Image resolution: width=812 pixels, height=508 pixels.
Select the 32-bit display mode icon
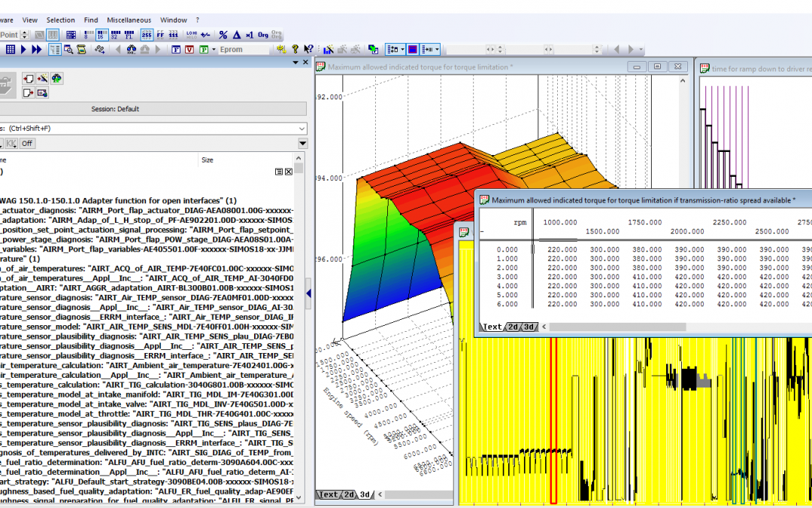tap(116, 35)
